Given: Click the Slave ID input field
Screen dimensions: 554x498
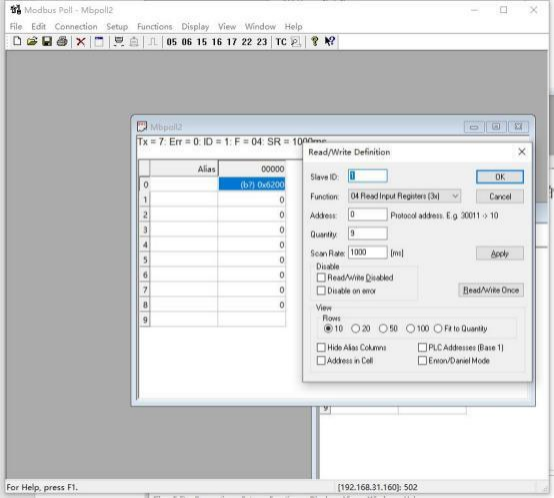Looking at the screenshot, I should pyautogui.click(x=368, y=176).
